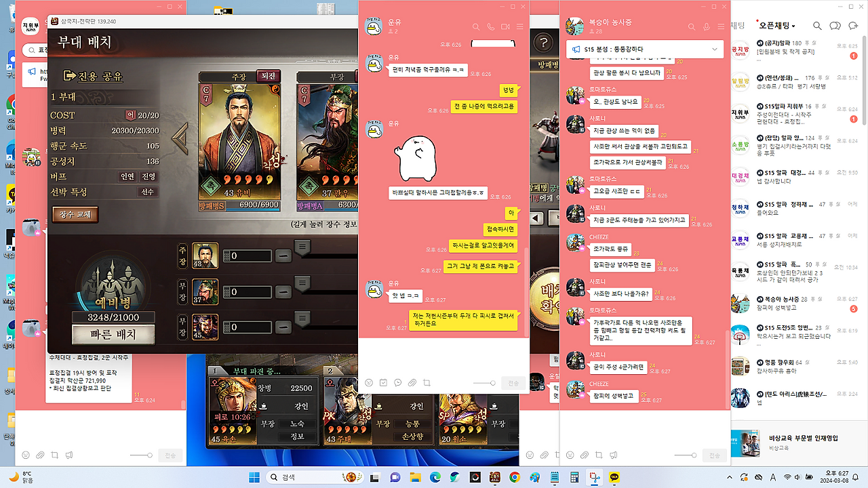Click message input box in 운유 chat
This screenshot has height=488, width=868.
click(x=443, y=355)
